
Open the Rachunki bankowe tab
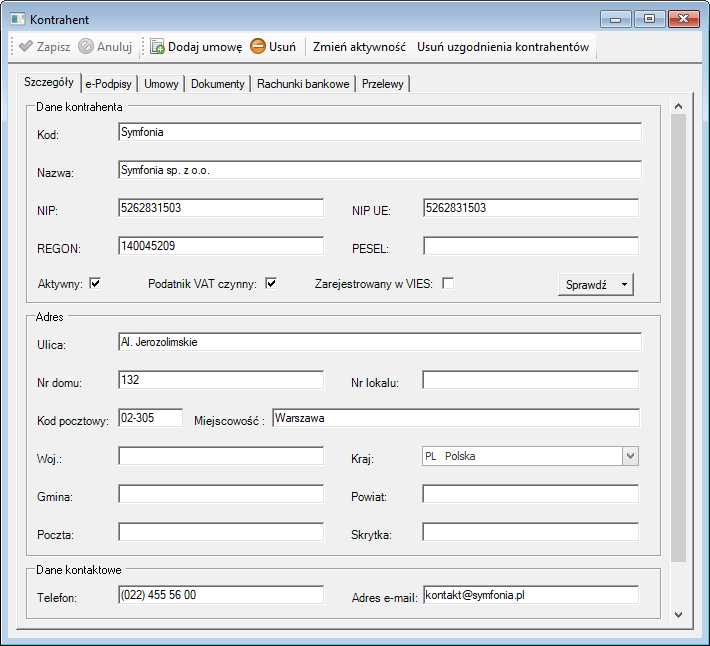point(303,84)
